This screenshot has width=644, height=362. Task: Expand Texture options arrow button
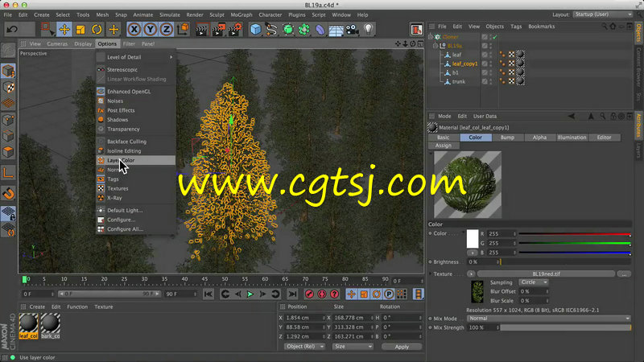471,274
